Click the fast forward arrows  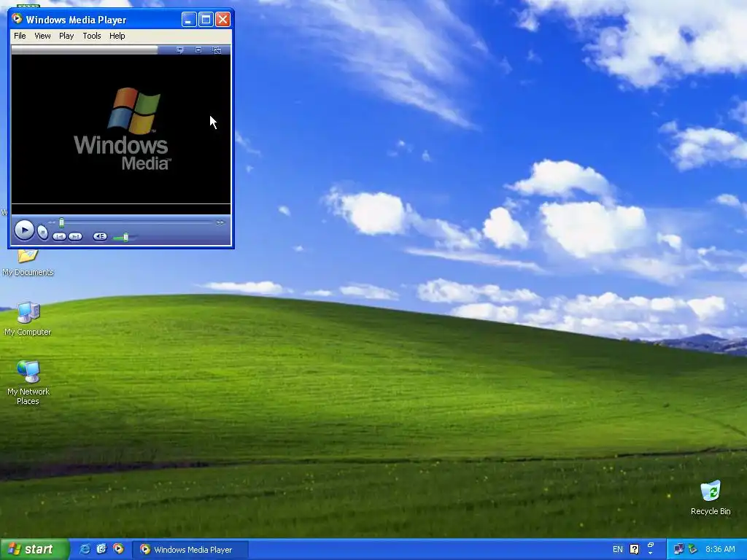[x=220, y=222]
